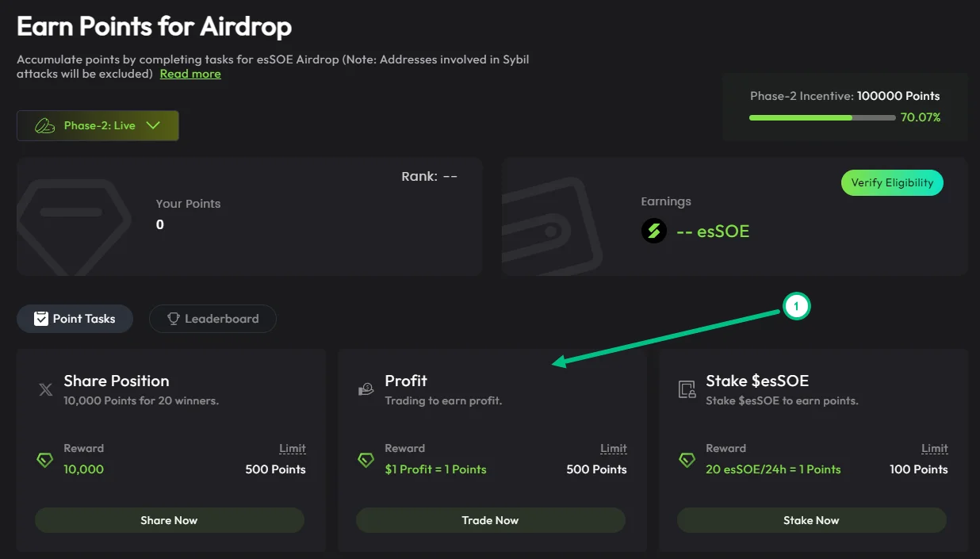Image resolution: width=980 pixels, height=559 pixels.
Task: Click the X logo icon beside Share Position
Action: point(45,389)
